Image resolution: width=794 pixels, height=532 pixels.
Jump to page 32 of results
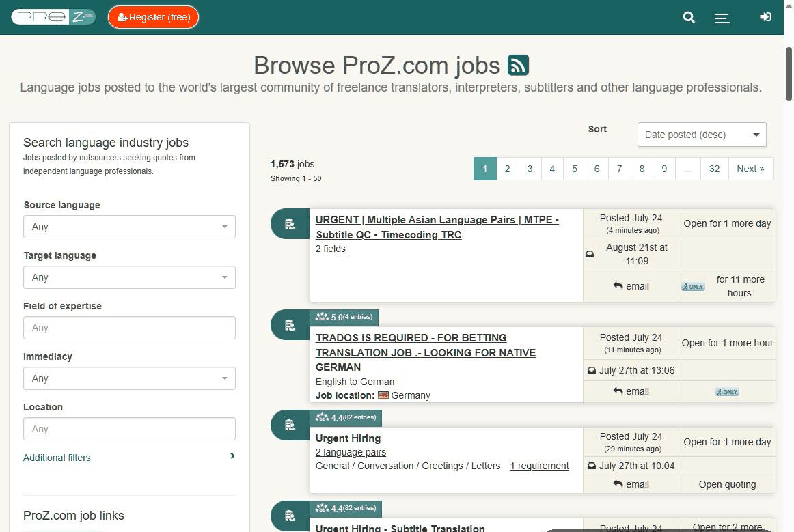(715, 169)
